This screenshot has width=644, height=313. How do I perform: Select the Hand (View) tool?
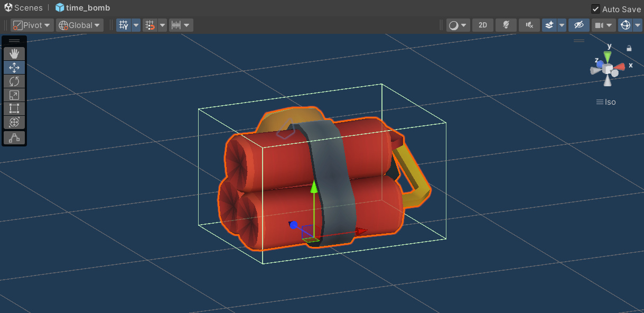14,53
